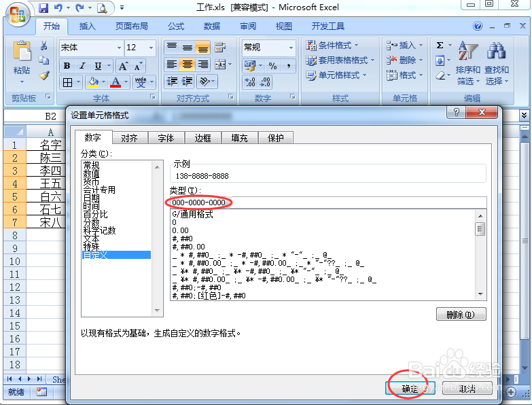Confirm with the 确定 button
This screenshot has width=532, height=405.
410,389
